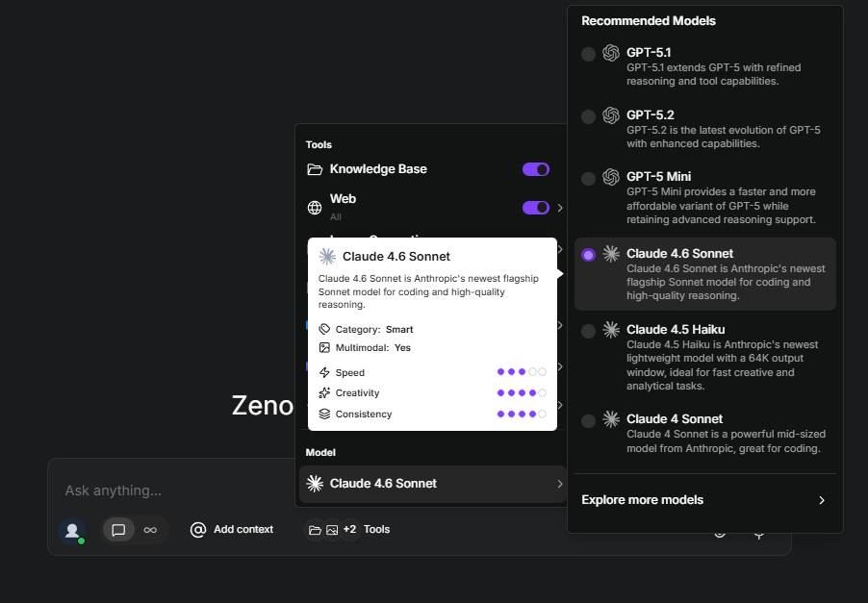Select the Claude 4.5 Haiku radio button

[588, 331]
